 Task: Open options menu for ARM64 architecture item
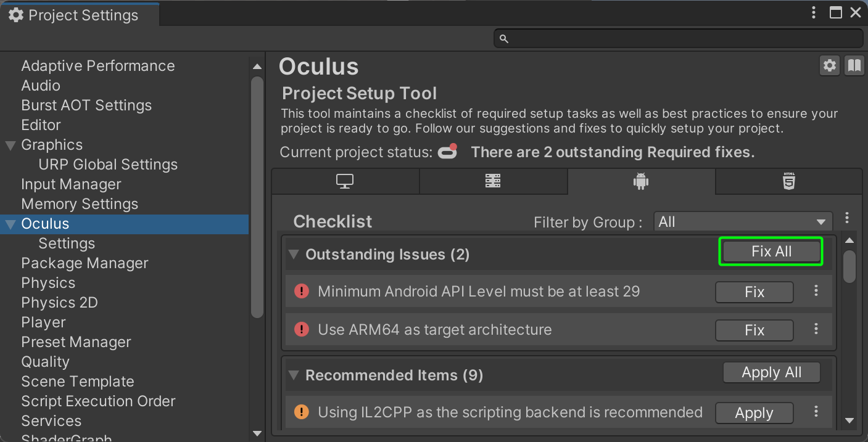[x=816, y=329]
